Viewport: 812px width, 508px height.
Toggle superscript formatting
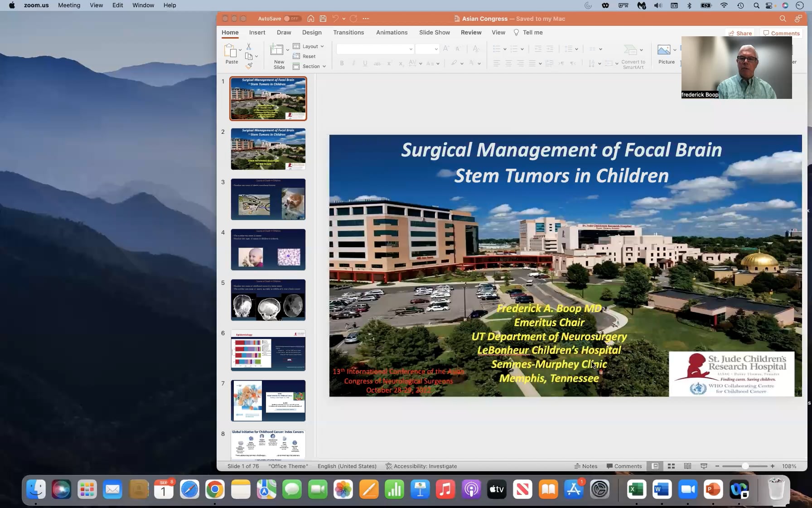389,63
